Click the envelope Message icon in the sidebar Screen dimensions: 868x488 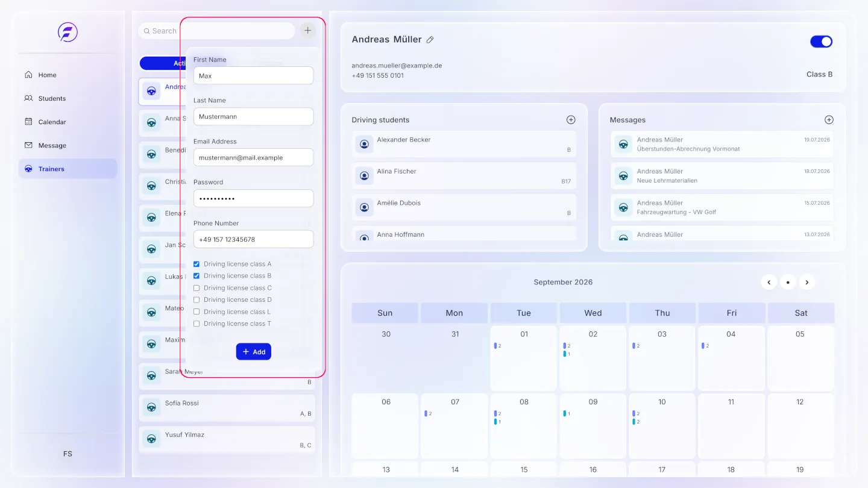(28, 145)
